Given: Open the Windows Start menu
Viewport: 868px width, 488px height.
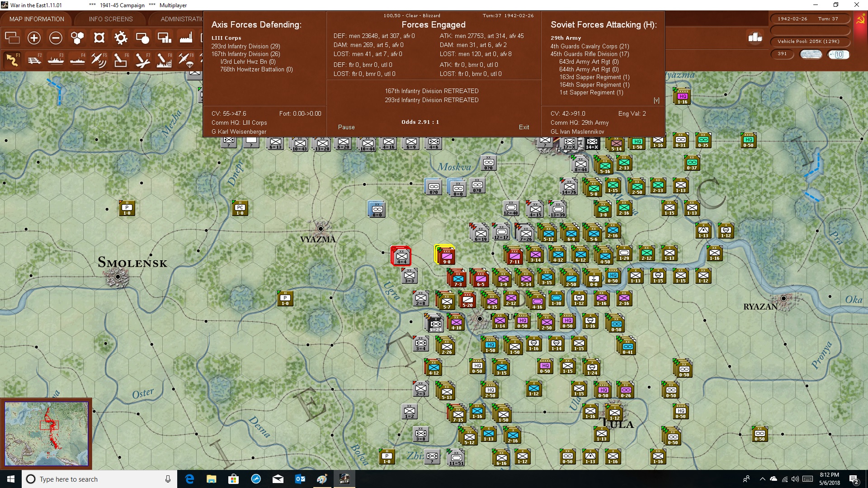Looking at the screenshot, I should tap(11, 479).
